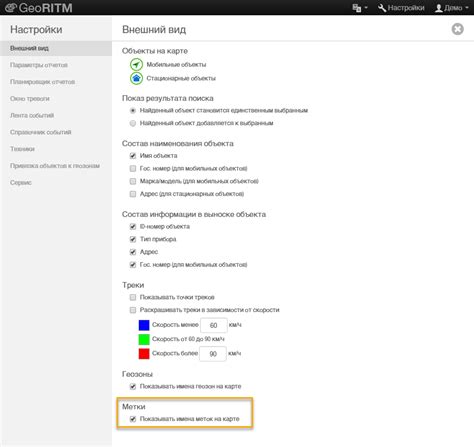Close the settings panel with X icon
Image resolution: width=474 pixels, height=447 pixels.
pos(457,29)
